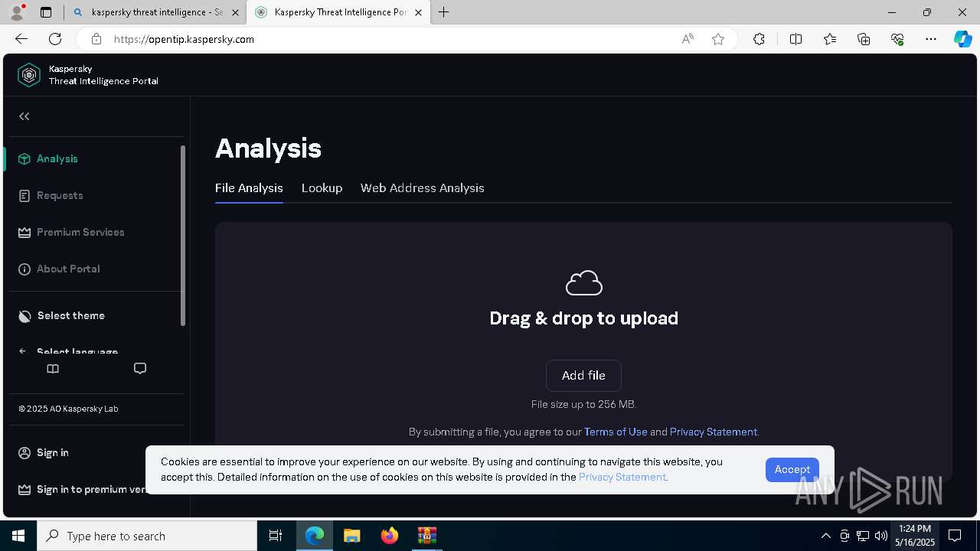Screen dimensions: 980x551
Task: Open the Windows Start menu
Action: point(18,536)
